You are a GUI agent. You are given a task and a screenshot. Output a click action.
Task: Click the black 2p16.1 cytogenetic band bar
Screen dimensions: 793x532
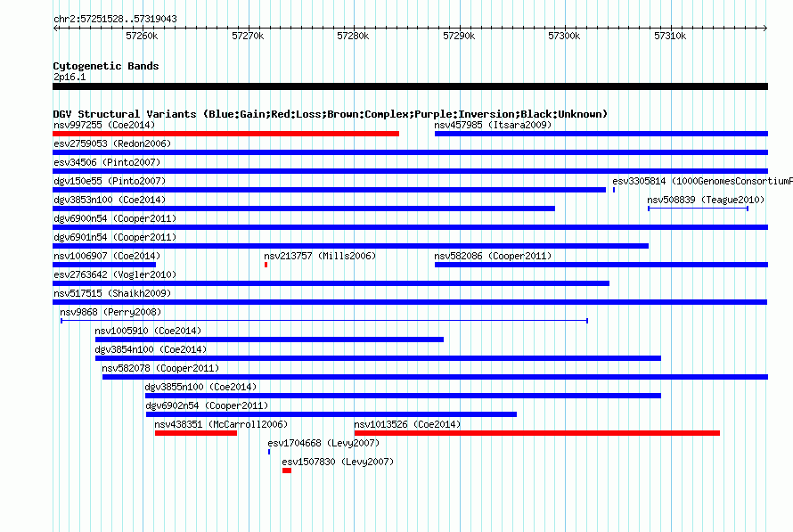(x=410, y=86)
